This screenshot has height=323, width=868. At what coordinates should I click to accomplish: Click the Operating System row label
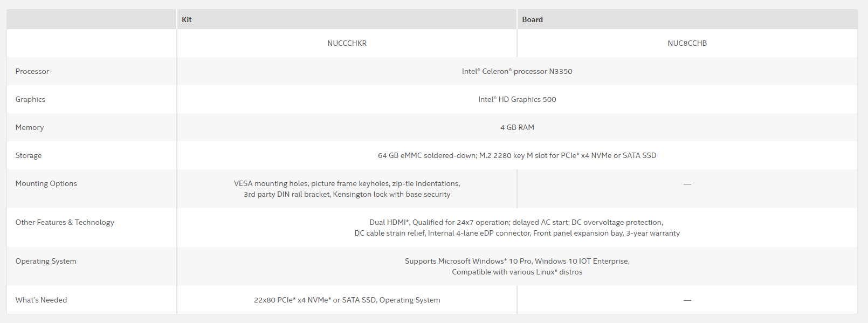pyautogui.click(x=46, y=261)
